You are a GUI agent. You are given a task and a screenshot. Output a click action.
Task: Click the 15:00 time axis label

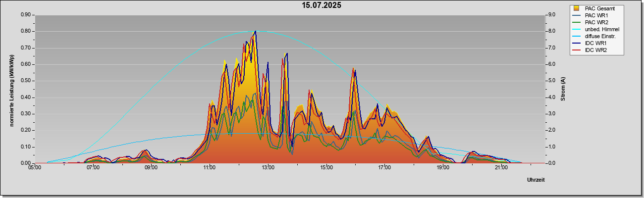[326, 167]
